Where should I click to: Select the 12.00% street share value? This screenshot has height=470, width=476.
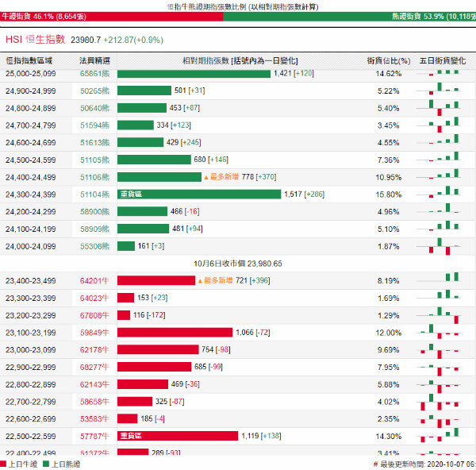pos(389,333)
